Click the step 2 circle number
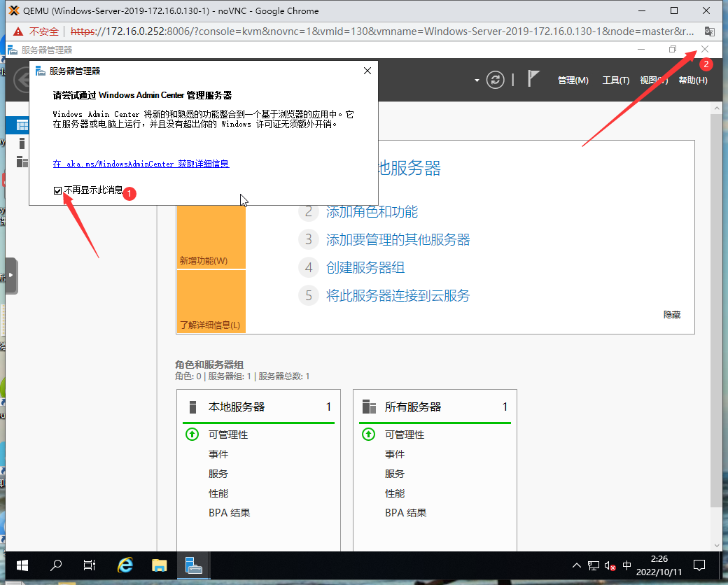Image resolution: width=728 pixels, height=585 pixels. click(x=308, y=212)
